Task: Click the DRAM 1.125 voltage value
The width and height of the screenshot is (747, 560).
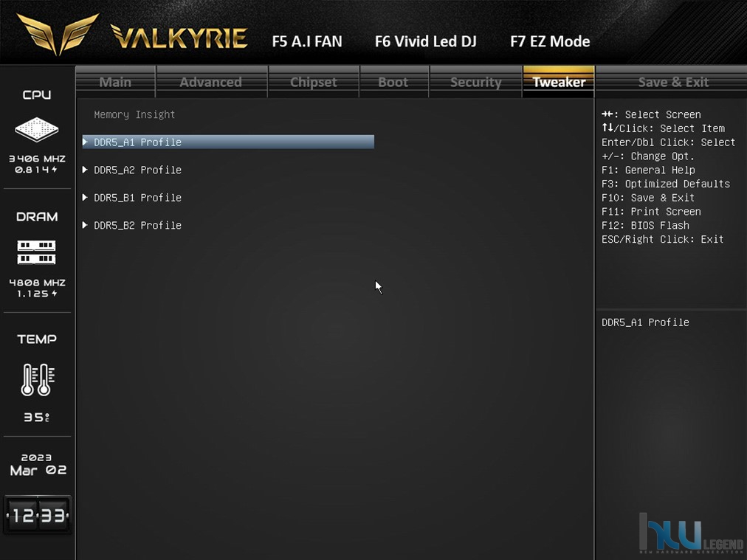Action: pyautogui.click(x=37, y=294)
